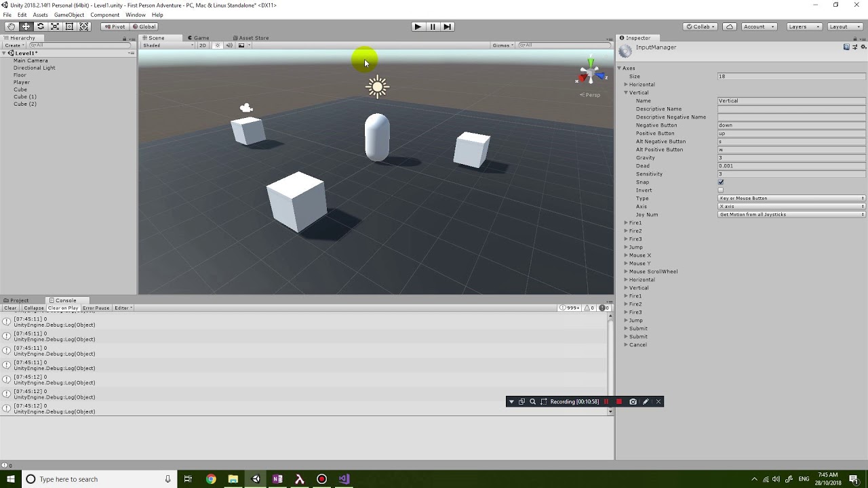The width and height of the screenshot is (868, 488).
Task: Click the Pause button
Action: coord(433,26)
